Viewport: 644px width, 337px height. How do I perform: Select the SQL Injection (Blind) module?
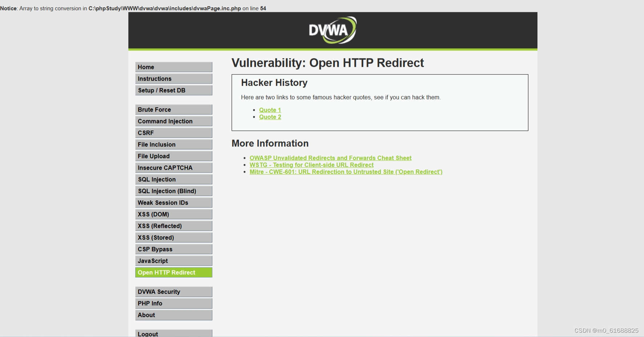pyautogui.click(x=173, y=191)
